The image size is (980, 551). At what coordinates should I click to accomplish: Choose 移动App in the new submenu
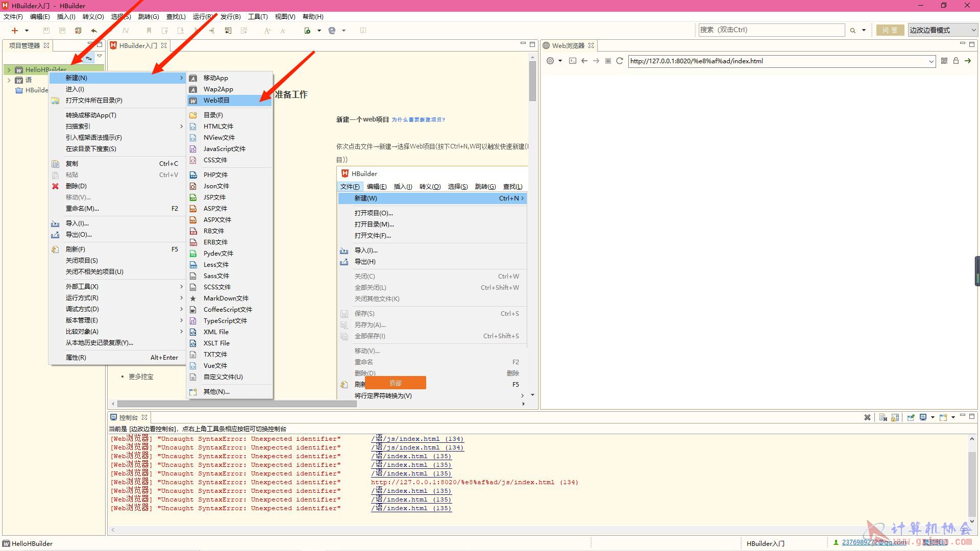click(x=230, y=78)
